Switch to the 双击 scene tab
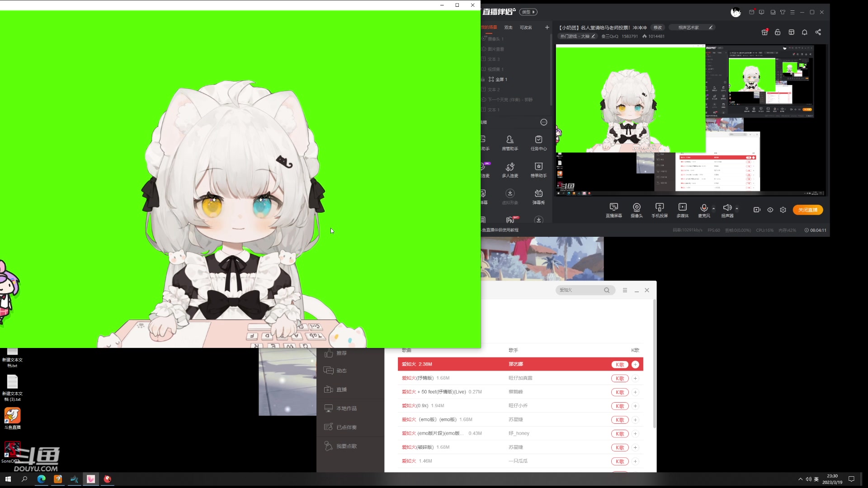Screen dimensions: 868x488 [x=508, y=28]
